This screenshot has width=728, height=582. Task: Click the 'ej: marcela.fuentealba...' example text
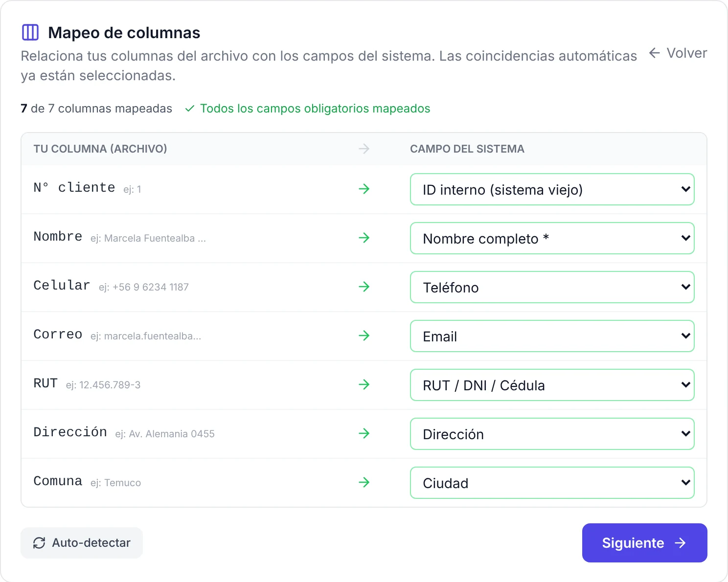[x=146, y=336]
